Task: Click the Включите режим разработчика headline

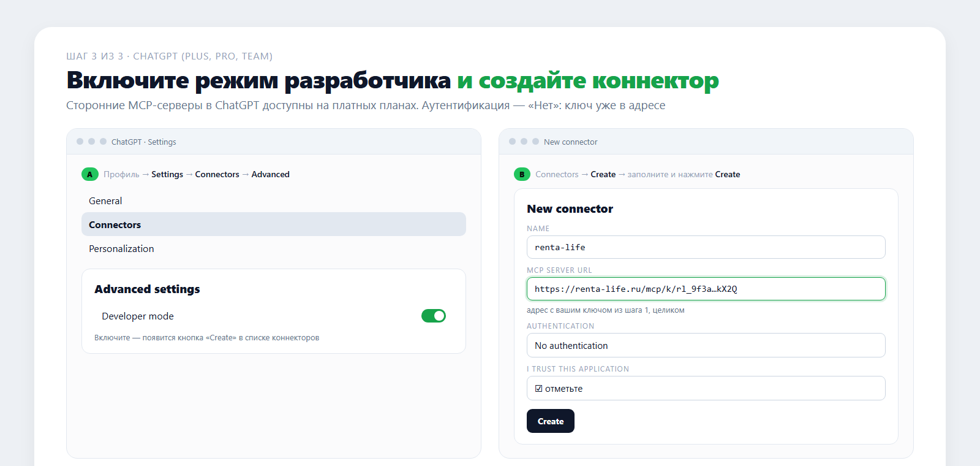Action: click(x=393, y=80)
